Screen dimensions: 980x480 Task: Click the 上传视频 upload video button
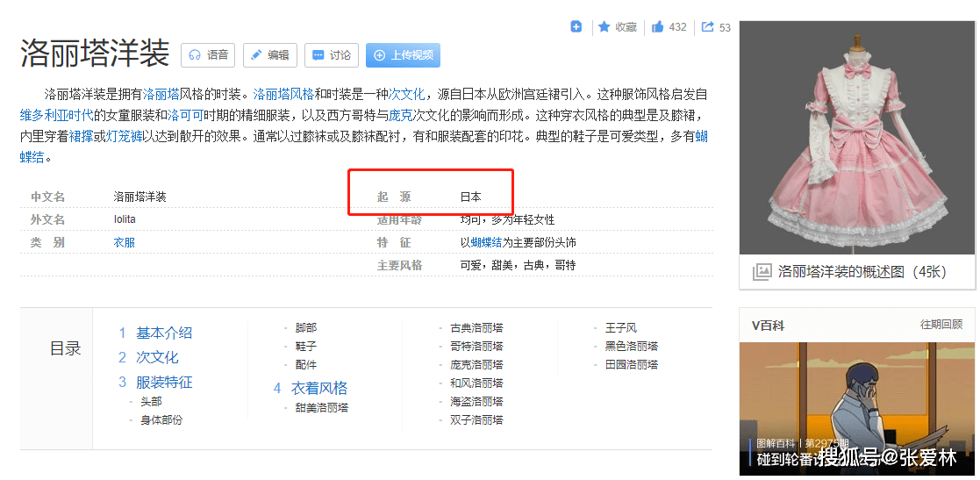point(403,55)
